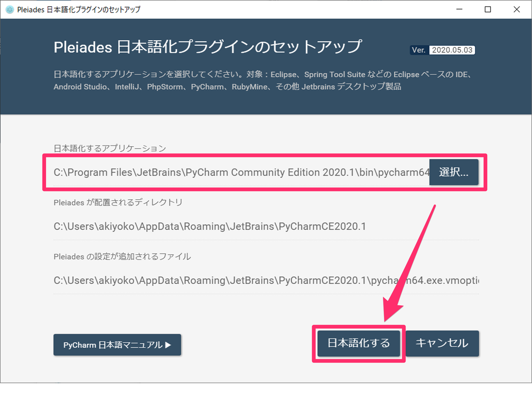Click the Pleiades icon in title bar
532x394 pixels.
tap(9, 9)
